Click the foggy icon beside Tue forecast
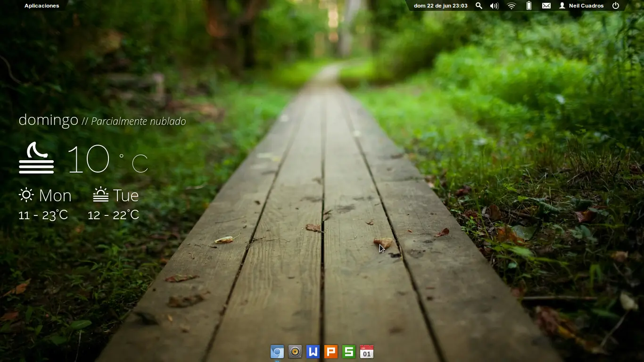Screen dimensions: 644x362 pyautogui.click(x=100, y=195)
